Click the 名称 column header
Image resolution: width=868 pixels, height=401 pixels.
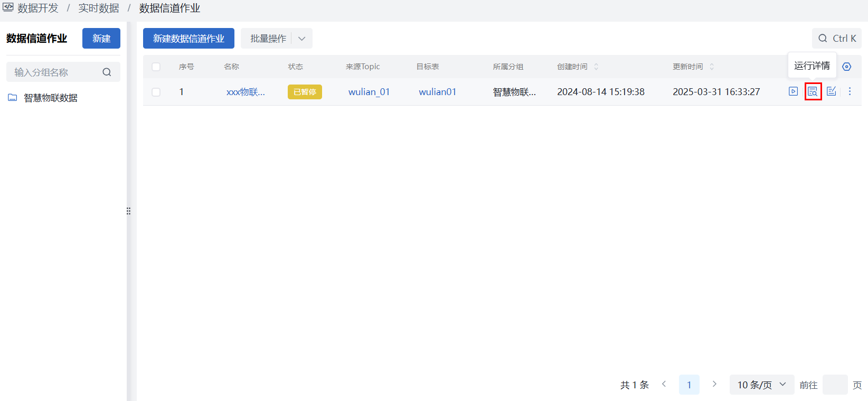click(231, 67)
